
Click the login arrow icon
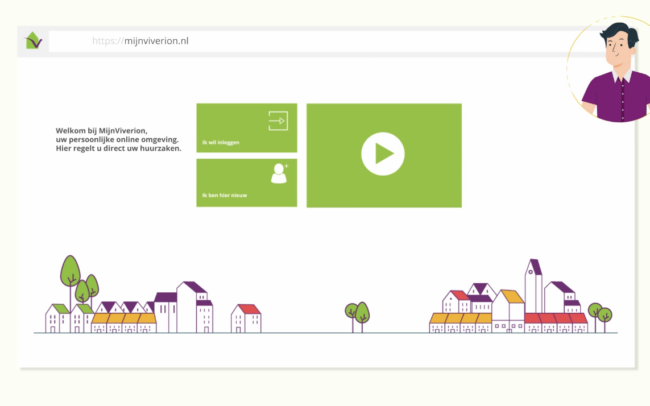277,121
